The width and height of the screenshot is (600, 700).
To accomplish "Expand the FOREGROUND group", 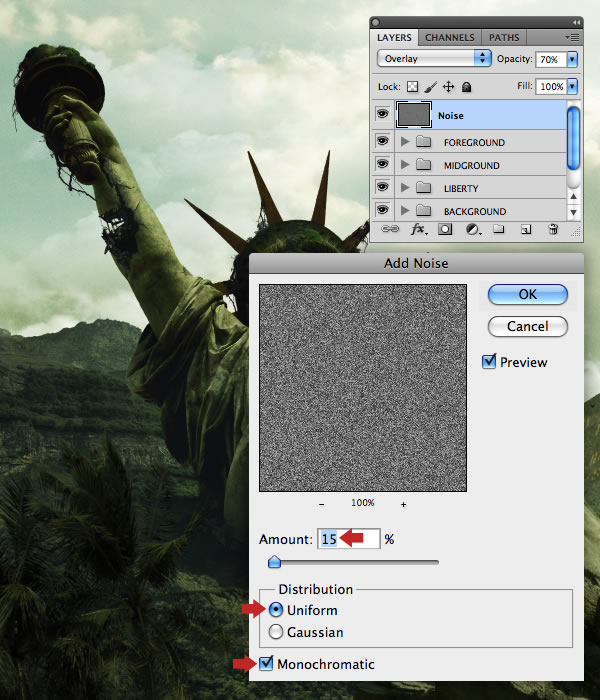I will pyautogui.click(x=405, y=142).
